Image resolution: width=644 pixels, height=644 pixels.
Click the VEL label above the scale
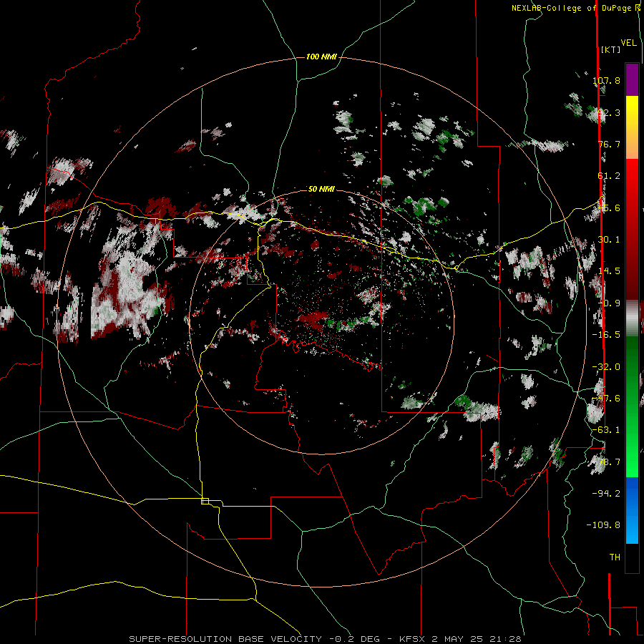(628, 43)
